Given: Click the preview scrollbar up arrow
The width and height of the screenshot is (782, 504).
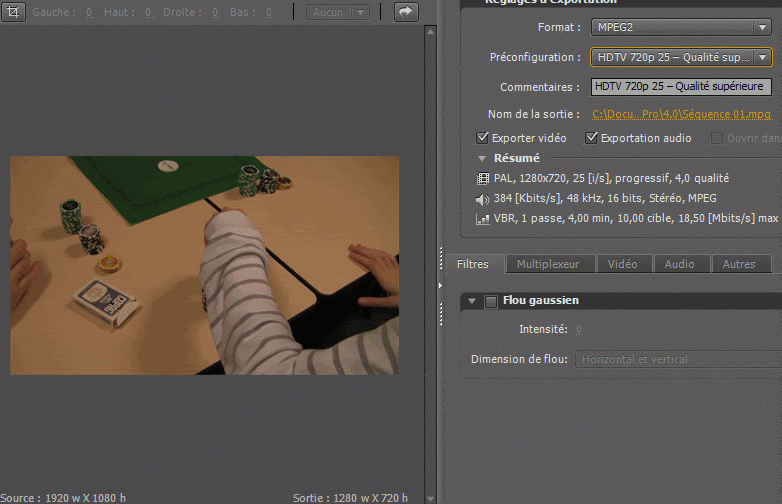Looking at the screenshot, I should 430,31.
